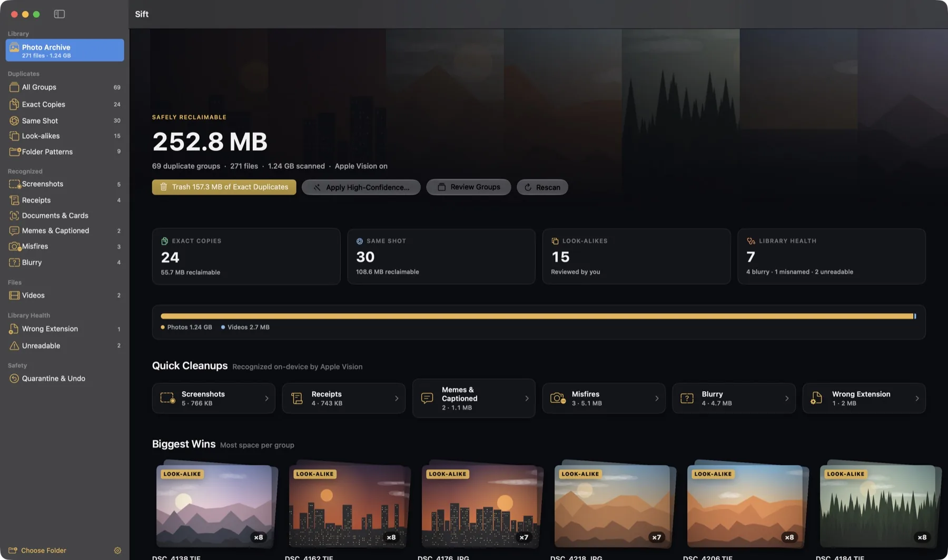Screen dimensions: 948x560
Task: Expand the Receipts quick cleanup chevron
Action: [397, 398]
